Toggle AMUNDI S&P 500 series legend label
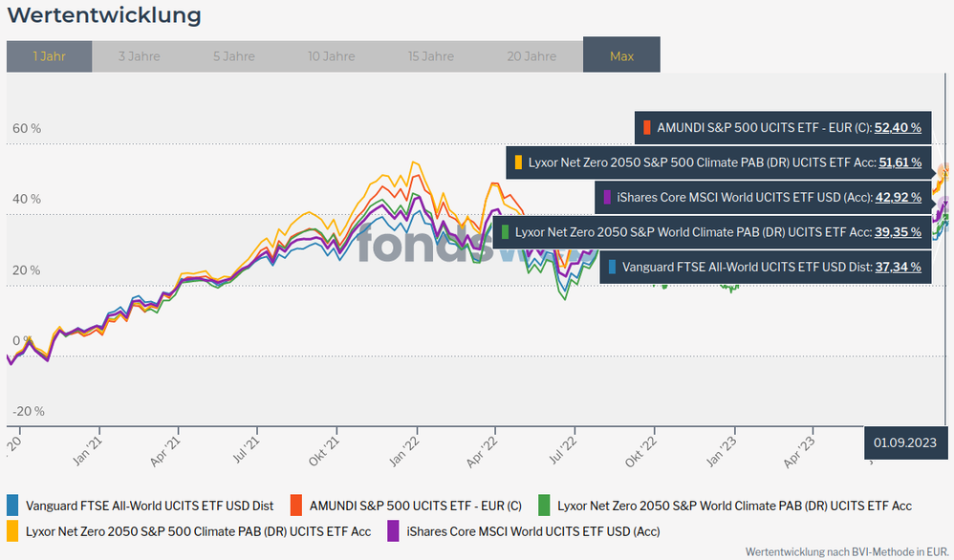 [417, 506]
